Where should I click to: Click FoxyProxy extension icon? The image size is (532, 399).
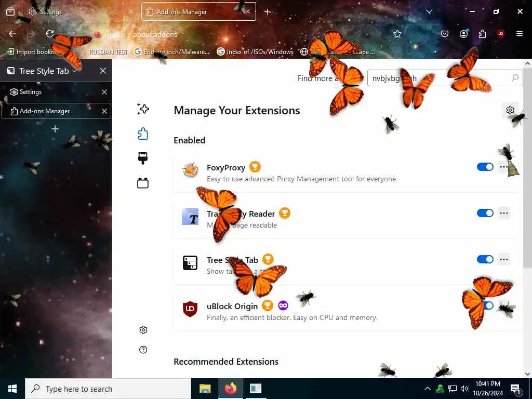pyautogui.click(x=190, y=170)
